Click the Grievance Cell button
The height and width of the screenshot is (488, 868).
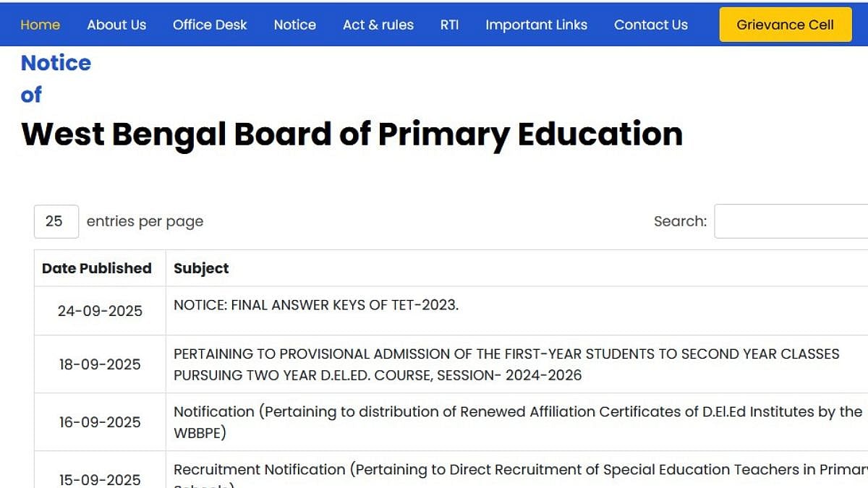(785, 25)
